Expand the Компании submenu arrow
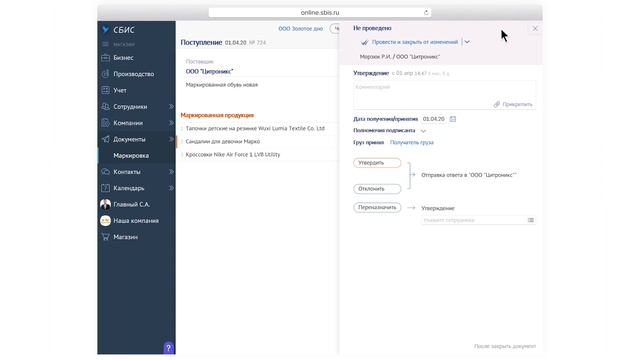 click(171, 123)
